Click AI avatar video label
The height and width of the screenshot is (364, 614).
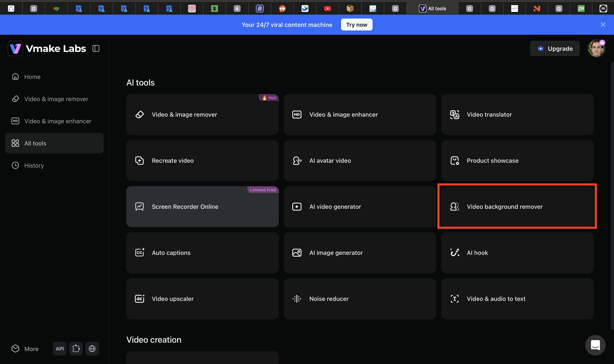(x=330, y=161)
